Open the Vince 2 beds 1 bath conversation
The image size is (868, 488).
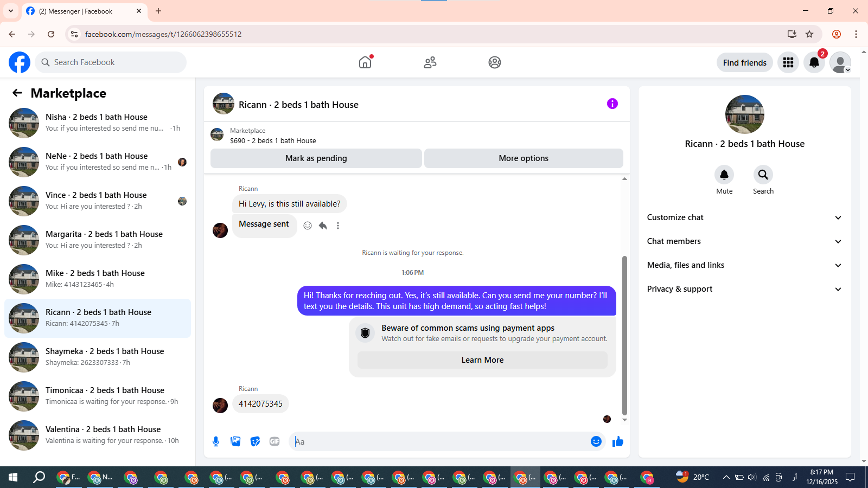click(98, 201)
